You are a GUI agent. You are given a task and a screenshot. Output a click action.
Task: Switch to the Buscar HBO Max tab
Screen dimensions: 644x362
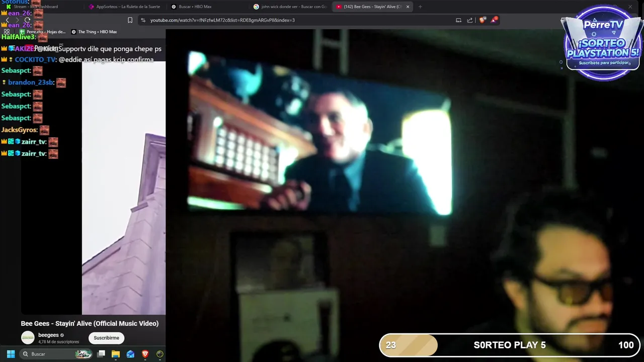click(x=206, y=7)
